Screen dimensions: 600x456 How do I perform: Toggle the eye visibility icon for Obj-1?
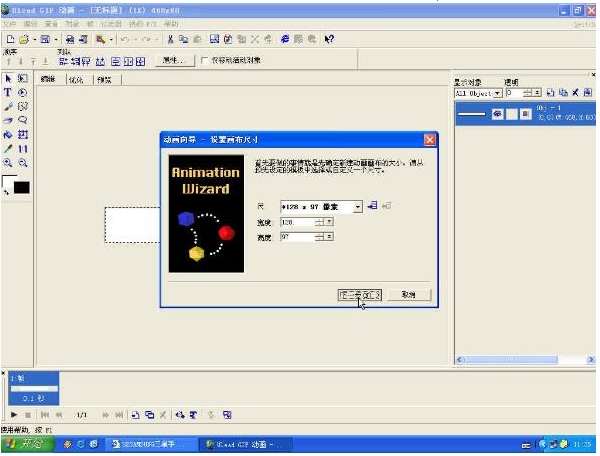(x=497, y=114)
